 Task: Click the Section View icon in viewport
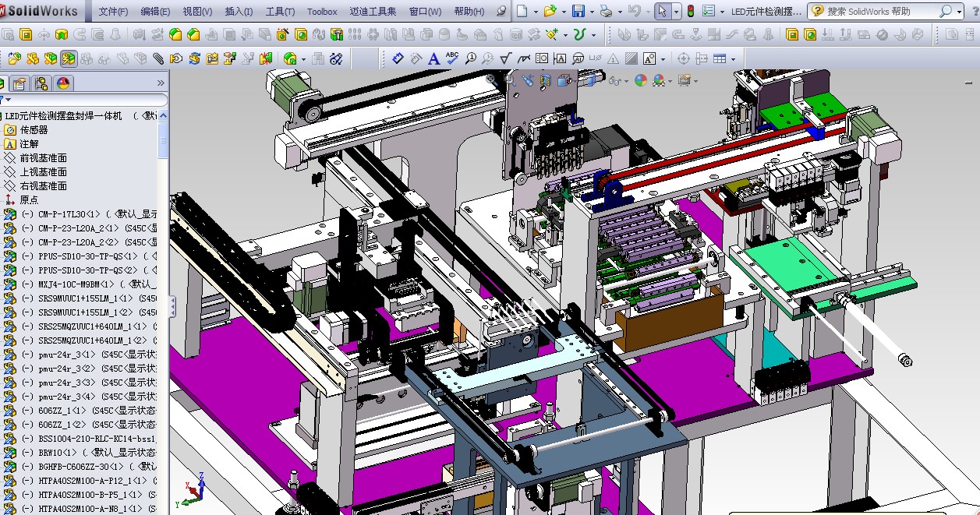click(545, 80)
